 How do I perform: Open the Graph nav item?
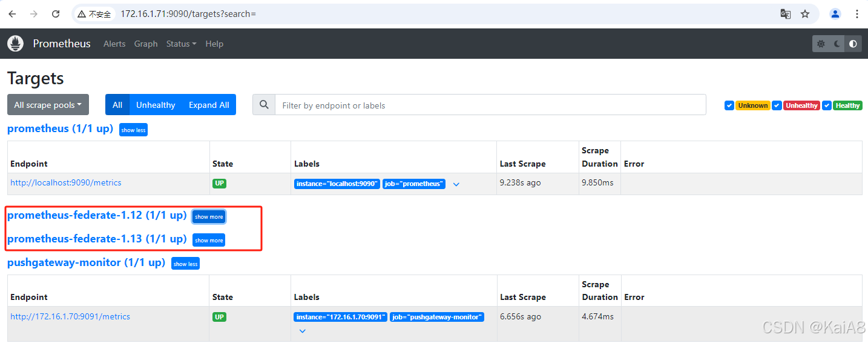tap(146, 44)
